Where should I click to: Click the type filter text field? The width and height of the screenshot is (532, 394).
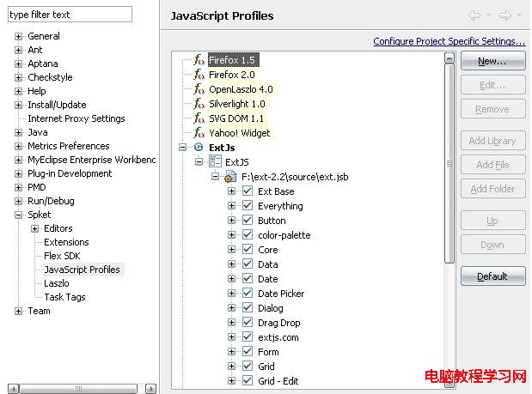70,15
